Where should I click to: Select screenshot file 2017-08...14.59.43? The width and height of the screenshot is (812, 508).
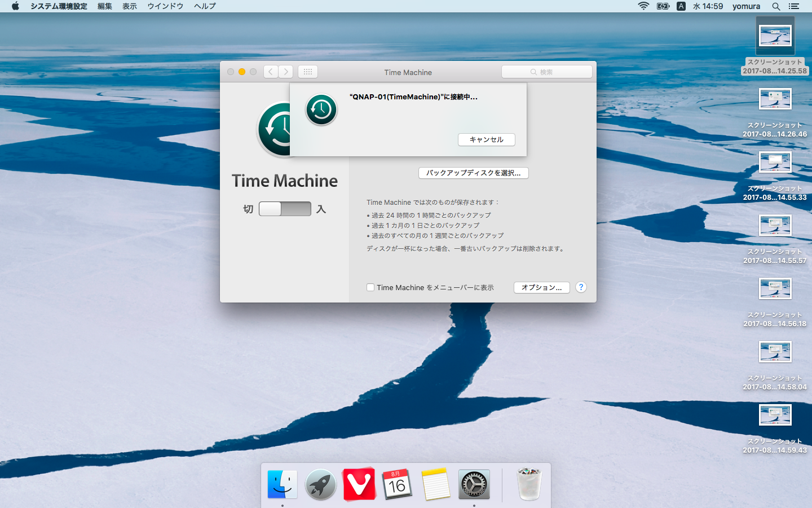[x=775, y=428]
